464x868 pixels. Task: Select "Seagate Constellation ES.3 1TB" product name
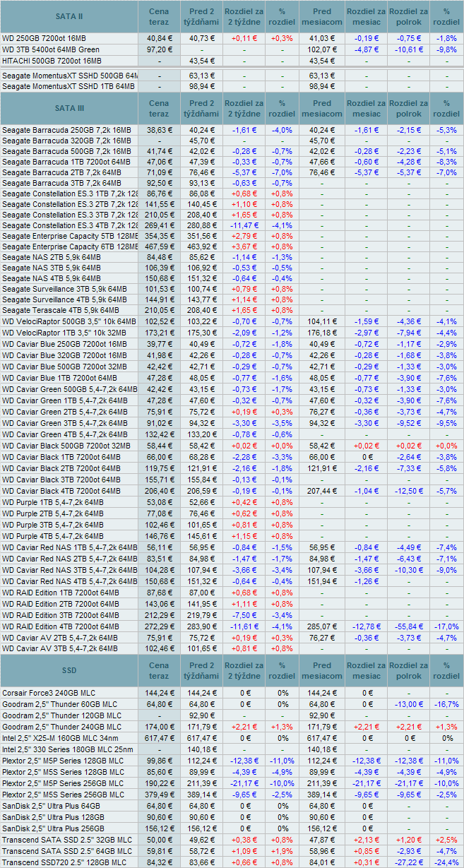(x=69, y=194)
